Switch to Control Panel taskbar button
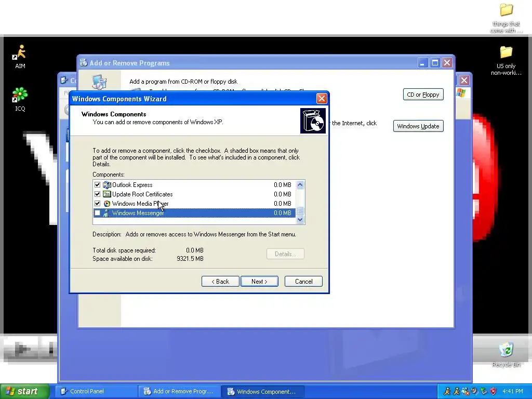This screenshot has height=399, width=532. click(x=96, y=391)
